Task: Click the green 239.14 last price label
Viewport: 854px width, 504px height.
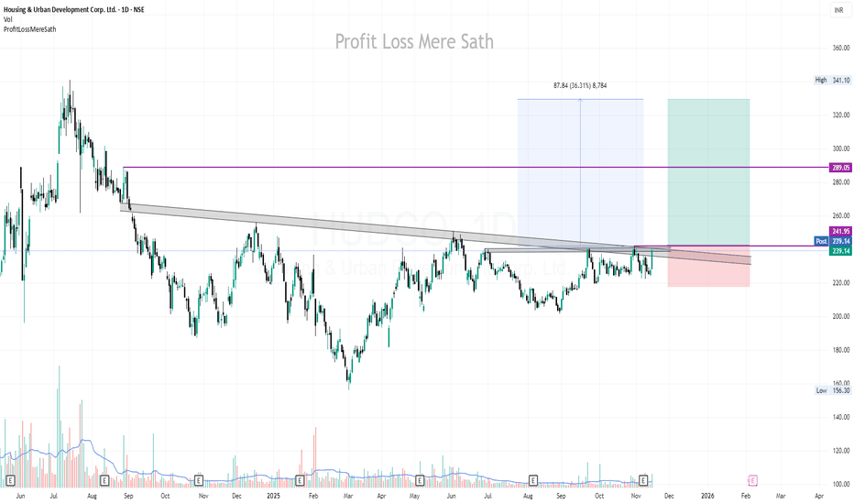Action: pyautogui.click(x=841, y=251)
